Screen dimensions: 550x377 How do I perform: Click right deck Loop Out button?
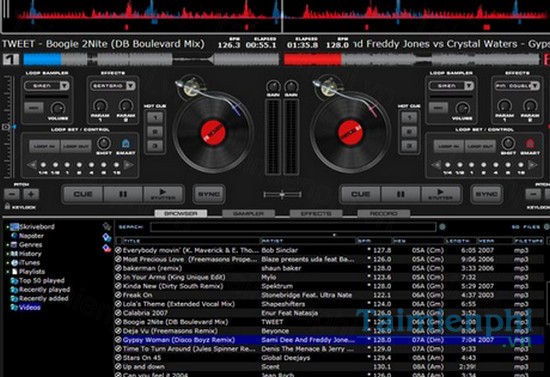[480, 146]
